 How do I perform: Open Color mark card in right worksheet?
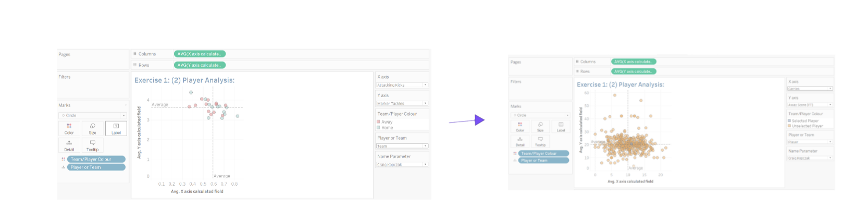point(520,126)
